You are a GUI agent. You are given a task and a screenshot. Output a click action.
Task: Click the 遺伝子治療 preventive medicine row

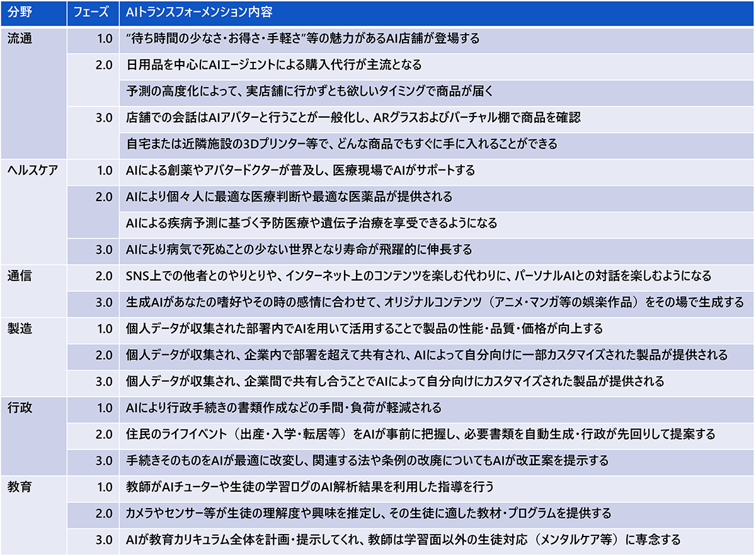pos(312,223)
